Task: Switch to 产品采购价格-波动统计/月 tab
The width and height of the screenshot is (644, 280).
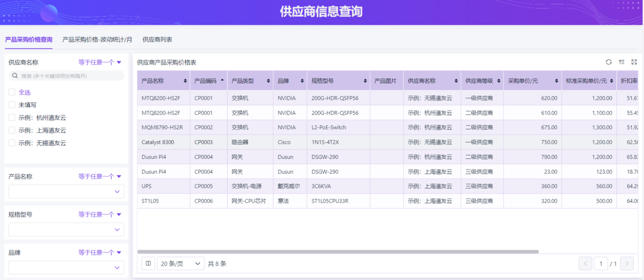Action: coord(97,40)
